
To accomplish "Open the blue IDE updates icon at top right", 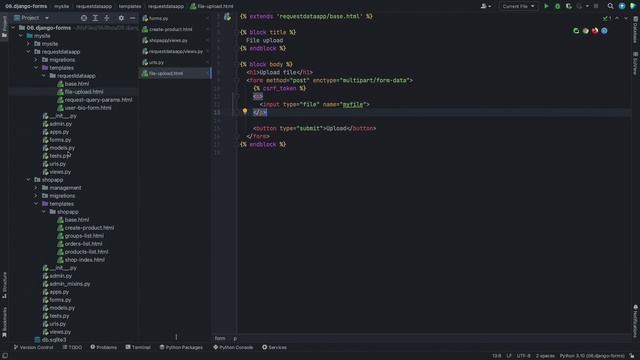I will tap(622, 6).
